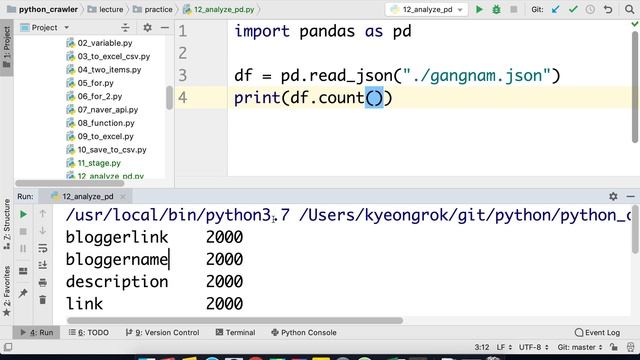Image resolution: width=640 pixels, height=360 pixels.
Task: Open the 9: Version Control tab
Action: (x=162, y=332)
